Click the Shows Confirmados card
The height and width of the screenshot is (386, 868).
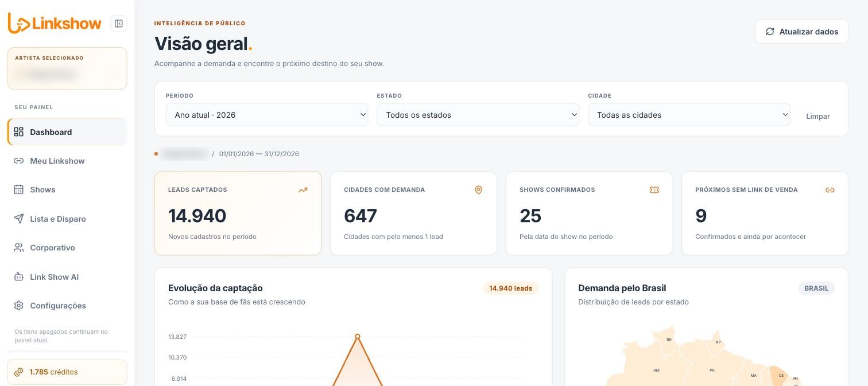[589, 213]
